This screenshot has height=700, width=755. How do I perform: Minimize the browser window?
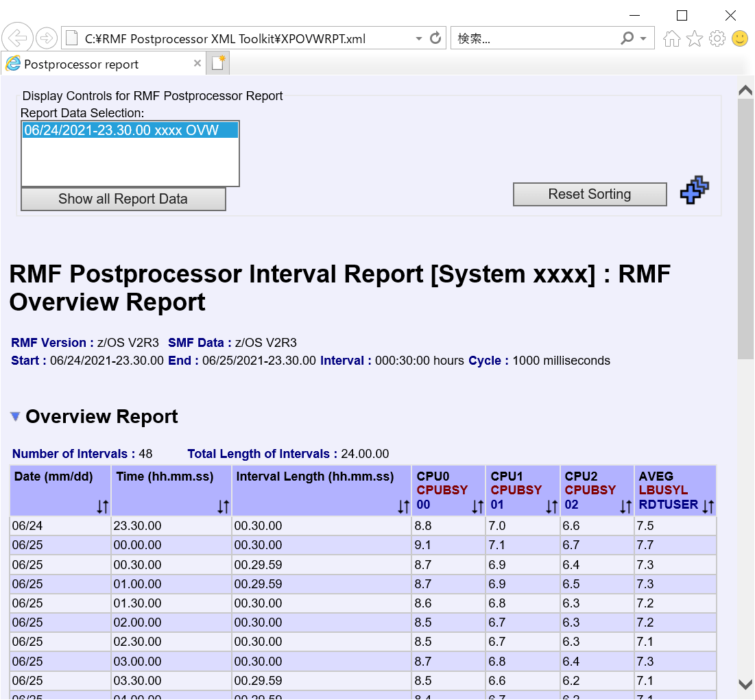click(634, 15)
